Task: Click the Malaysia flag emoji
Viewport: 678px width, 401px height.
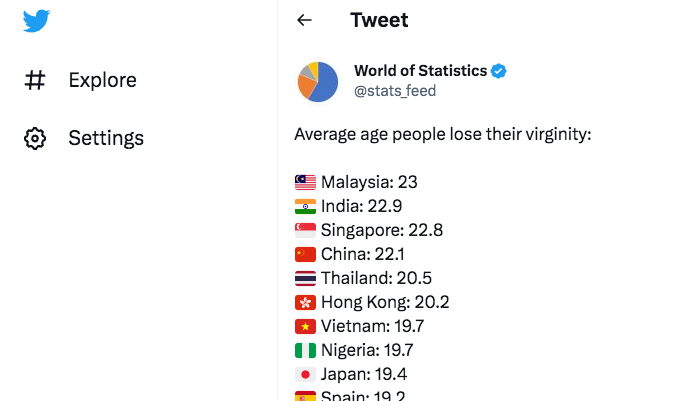Action: [305, 183]
